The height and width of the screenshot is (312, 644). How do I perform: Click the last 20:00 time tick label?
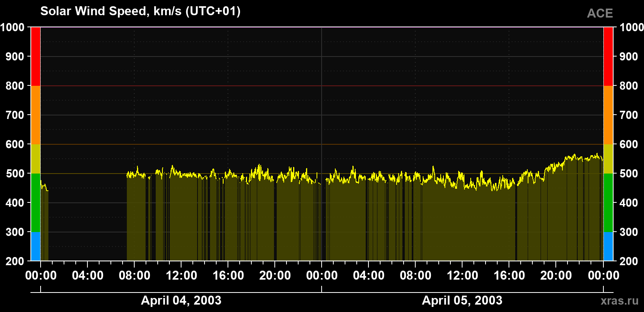coord(556,275)
